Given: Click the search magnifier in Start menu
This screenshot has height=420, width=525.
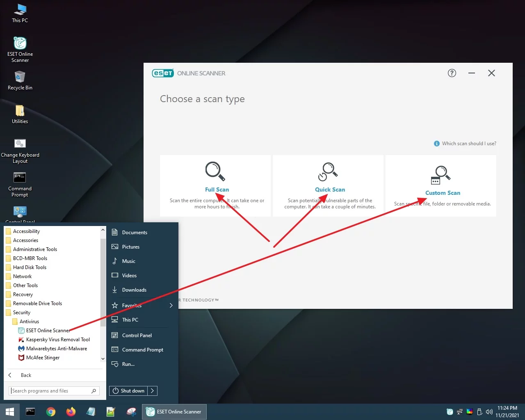Looking at the screenshot, I should coord(94,391).
